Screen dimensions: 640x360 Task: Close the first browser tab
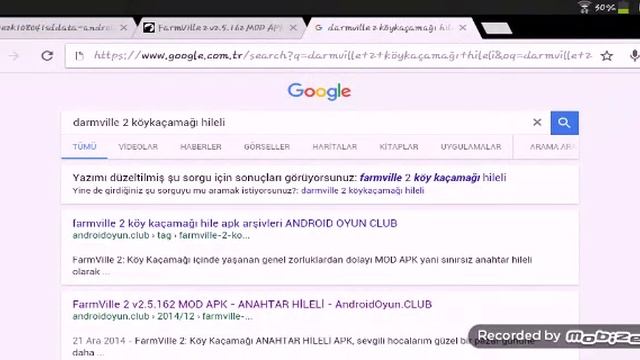tap(124, 28)
